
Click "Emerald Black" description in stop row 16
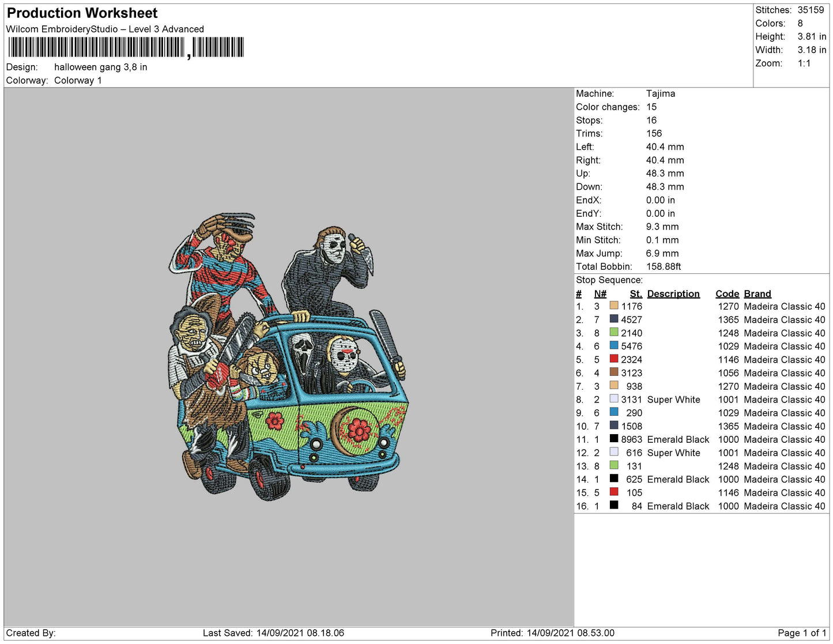tap(678, 506)
